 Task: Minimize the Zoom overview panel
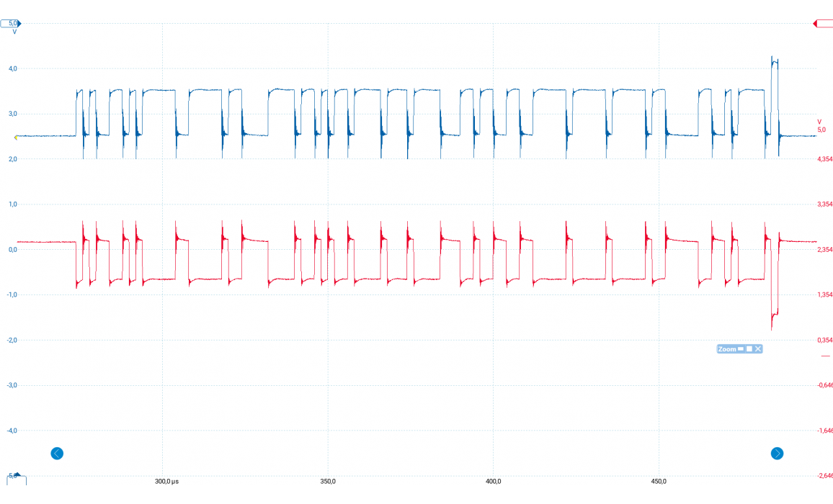pyautogui.click(x=741, y=348)
